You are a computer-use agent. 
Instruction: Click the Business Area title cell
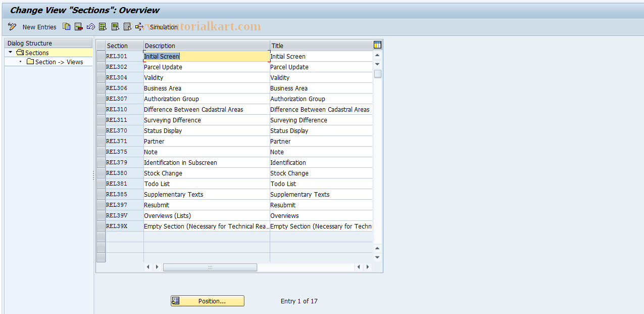click(x=321, y=88)
